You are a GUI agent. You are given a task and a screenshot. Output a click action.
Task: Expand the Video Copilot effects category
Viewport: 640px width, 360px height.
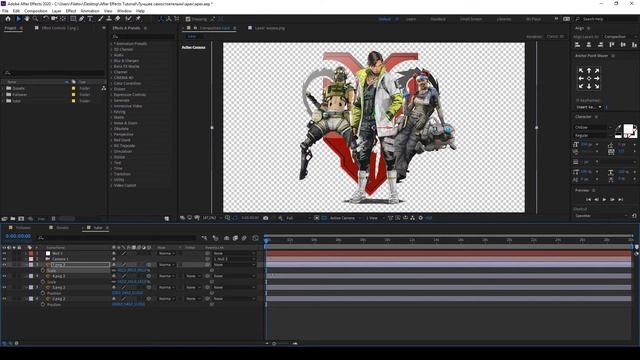coord(111,185)
